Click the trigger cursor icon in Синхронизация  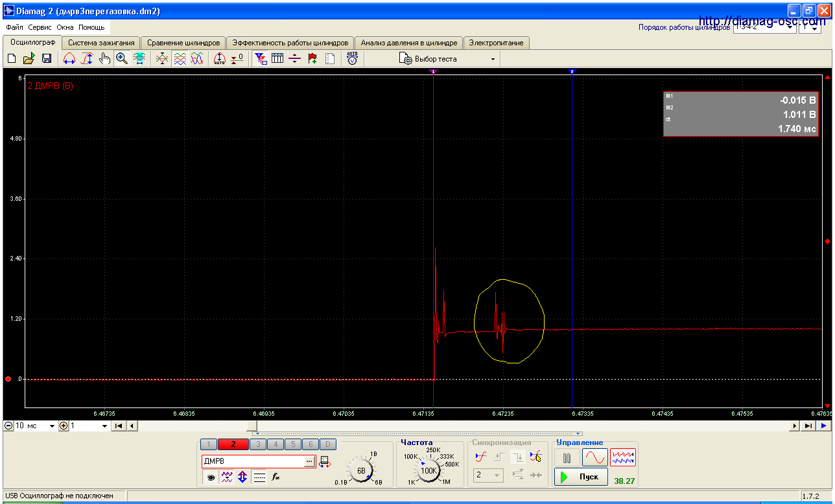[535, 457]
